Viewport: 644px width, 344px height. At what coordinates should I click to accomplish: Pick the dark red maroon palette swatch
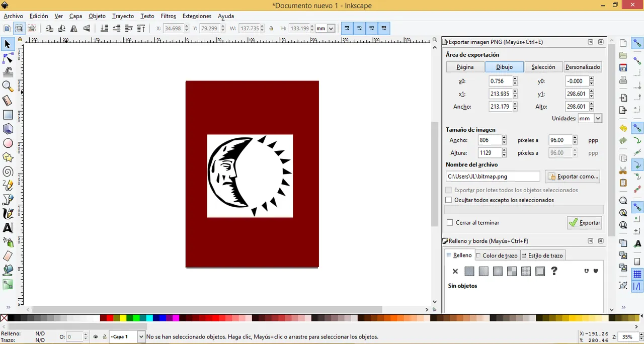pyautogui.click(x=103, y=318)
